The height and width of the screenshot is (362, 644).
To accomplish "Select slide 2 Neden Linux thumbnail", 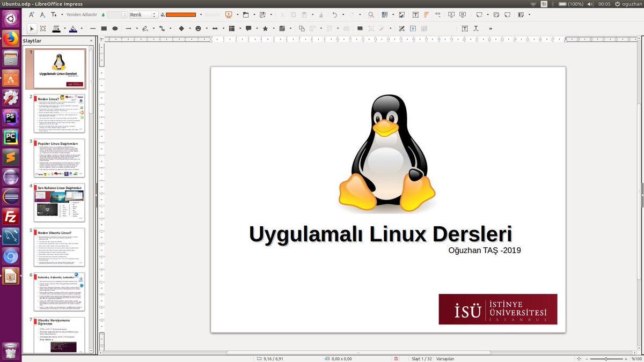I will (60, 114).
